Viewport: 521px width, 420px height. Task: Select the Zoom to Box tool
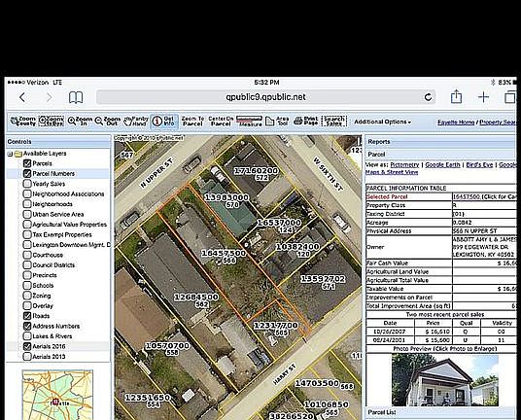coord(52,121)
